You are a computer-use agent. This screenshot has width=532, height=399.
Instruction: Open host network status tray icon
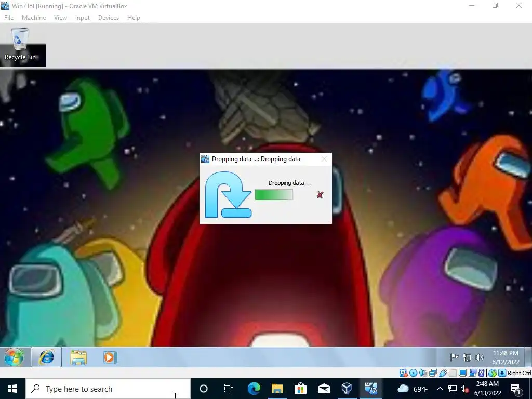(453, 389)
